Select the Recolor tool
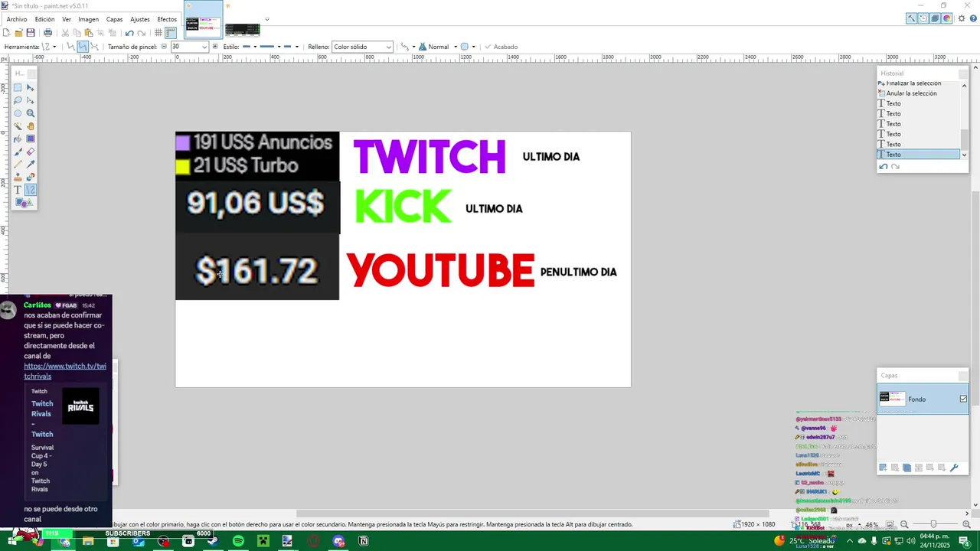The height and width of the screenshot is (551, 980). point(31,177)
